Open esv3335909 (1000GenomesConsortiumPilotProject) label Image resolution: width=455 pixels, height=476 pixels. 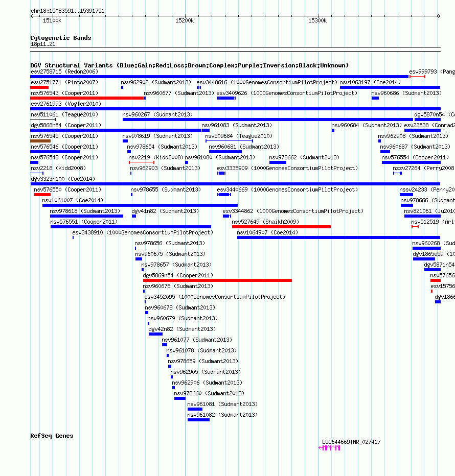pyautogui.click(x=287, y=168)
